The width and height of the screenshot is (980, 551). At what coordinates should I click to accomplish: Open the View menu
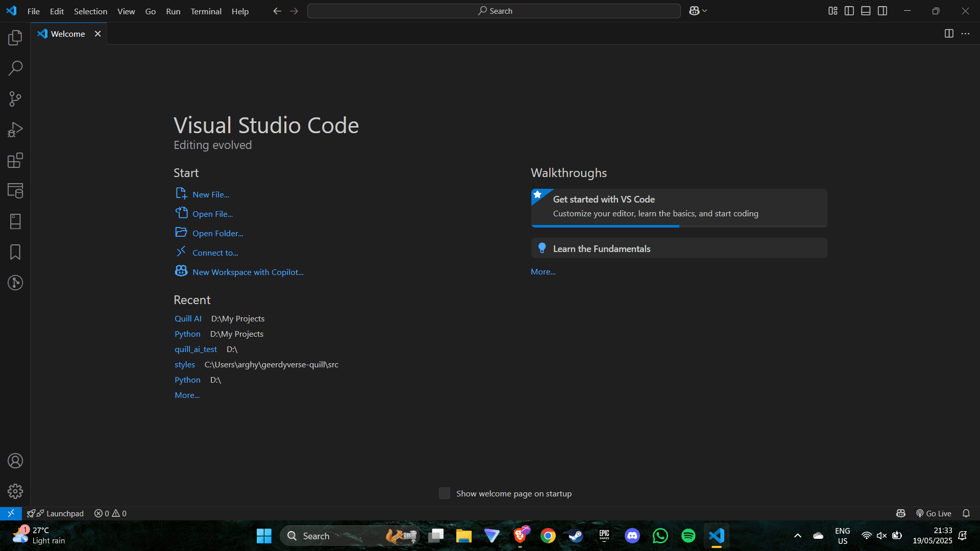(x=126, y=11)
